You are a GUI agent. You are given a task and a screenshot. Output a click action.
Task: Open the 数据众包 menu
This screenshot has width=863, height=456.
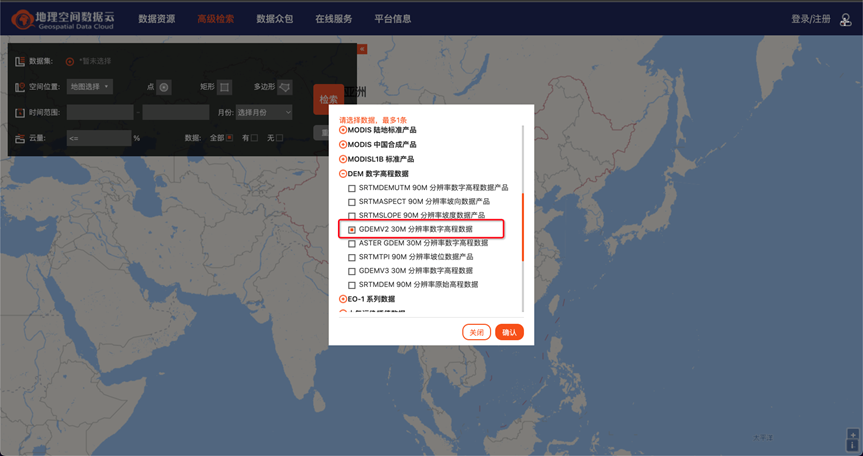[x=275, y=19]
